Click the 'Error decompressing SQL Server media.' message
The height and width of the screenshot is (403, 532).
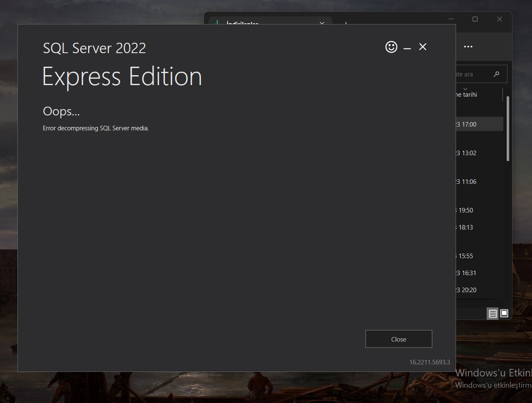point(96,128)
